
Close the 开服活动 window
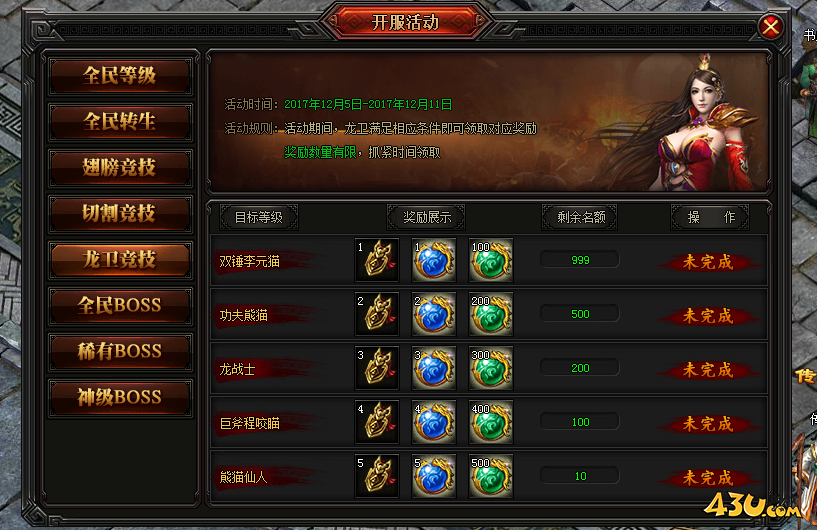[771, 27]
